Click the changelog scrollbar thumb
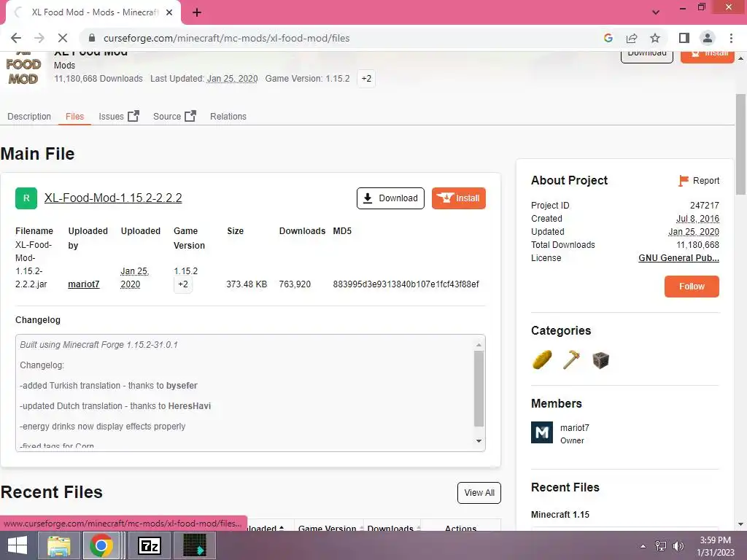Viewport: 747px width, 560px height. pyautogui.click(x=479, y=389)
